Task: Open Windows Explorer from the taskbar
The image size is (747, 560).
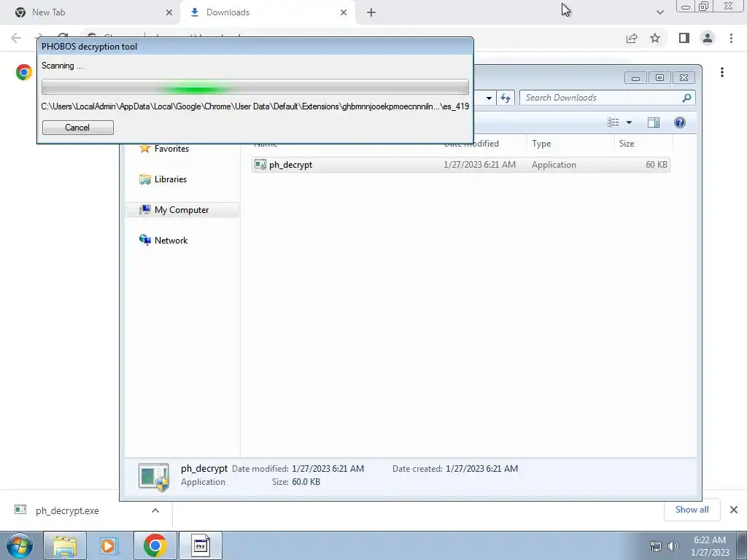Action: [65, 545]
